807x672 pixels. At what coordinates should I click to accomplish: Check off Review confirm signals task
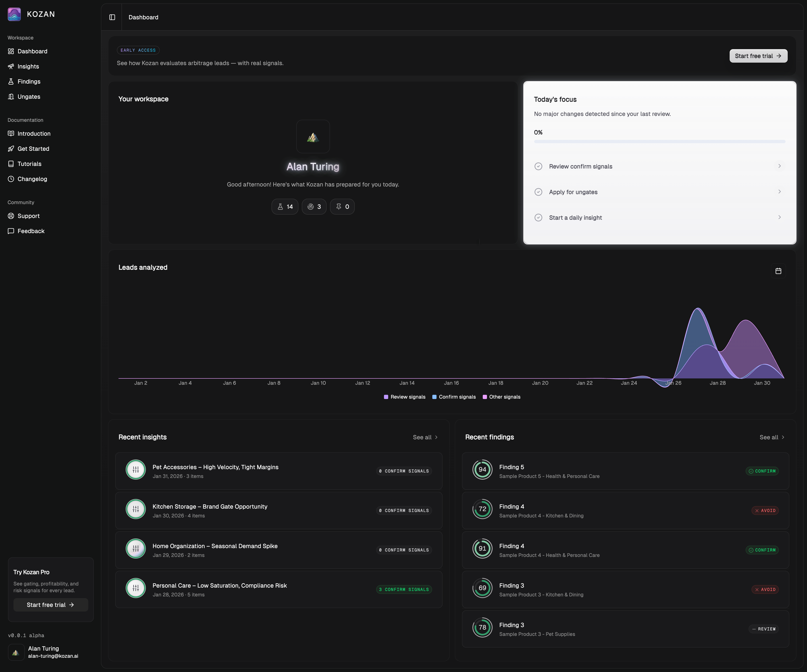coord(538,166)
